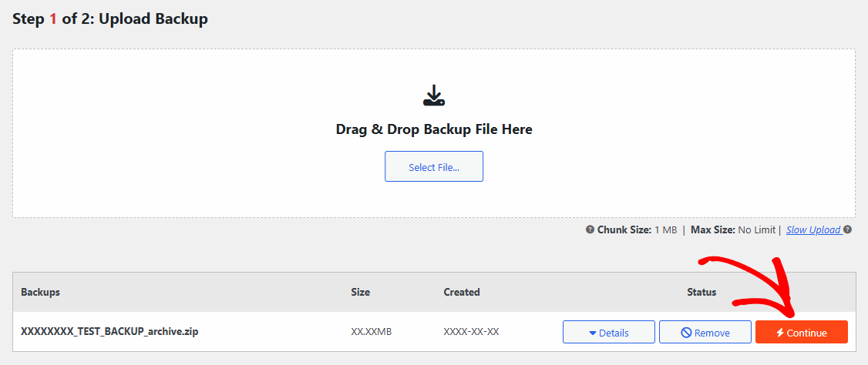
Task: Click the Drag & Drop Backup File Here text
Action: click(x=434, y=129)
